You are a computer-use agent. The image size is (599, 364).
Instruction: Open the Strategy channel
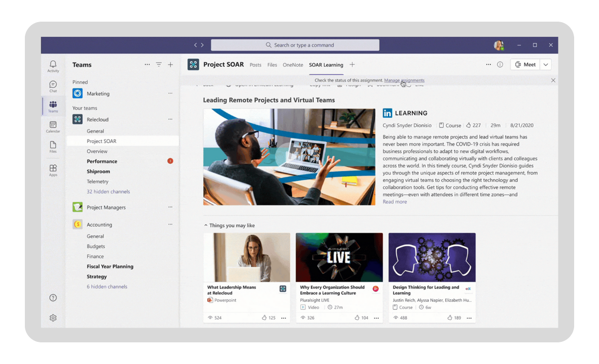click(97, 277)
